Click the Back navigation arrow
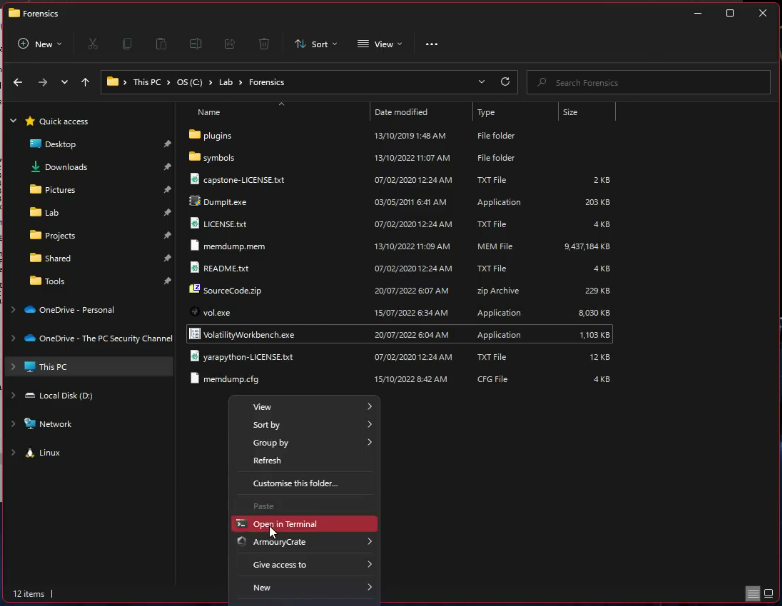Image resolution: width=782 pixels, height=606 pixels. click(18, 82)
